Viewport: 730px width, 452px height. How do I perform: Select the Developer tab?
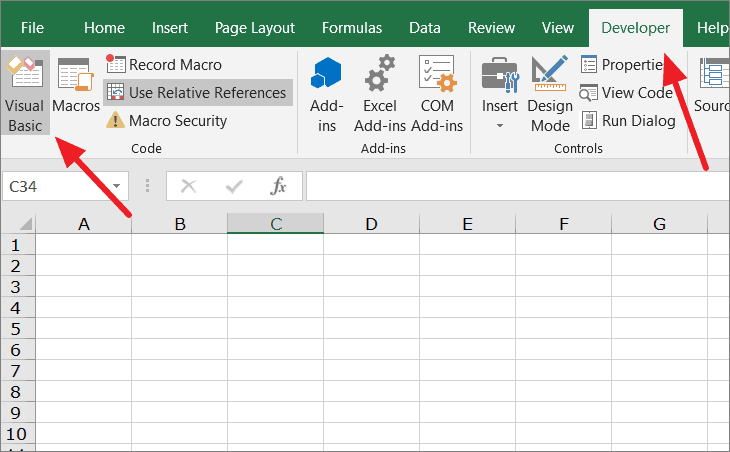[635, 28]
